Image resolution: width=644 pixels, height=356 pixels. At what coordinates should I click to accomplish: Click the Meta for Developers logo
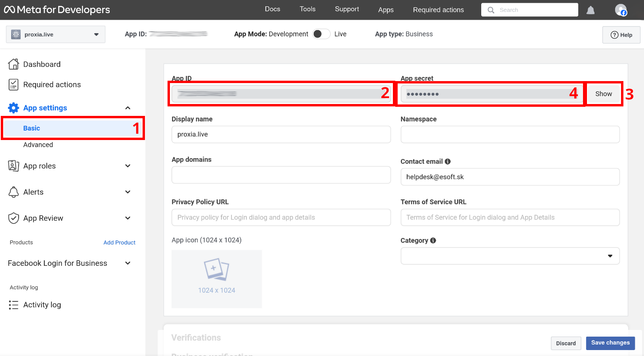57,10
